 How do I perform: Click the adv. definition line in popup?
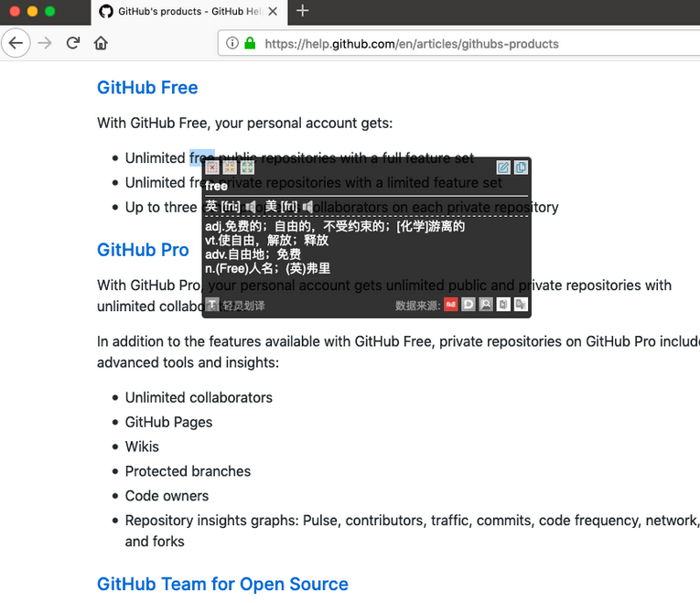[x=253, y=254]
